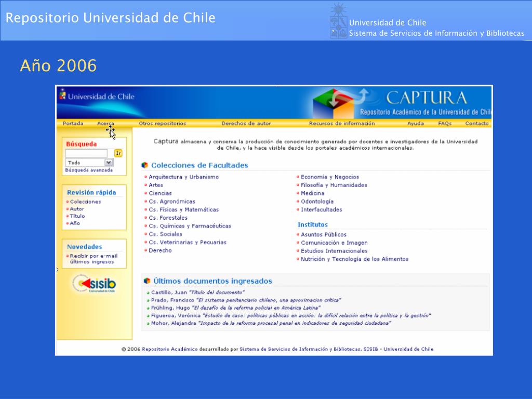Open Estudios Internacionales institute
Image resolution: width=532 pixels, height=399 pixels.
click(334, 251)
